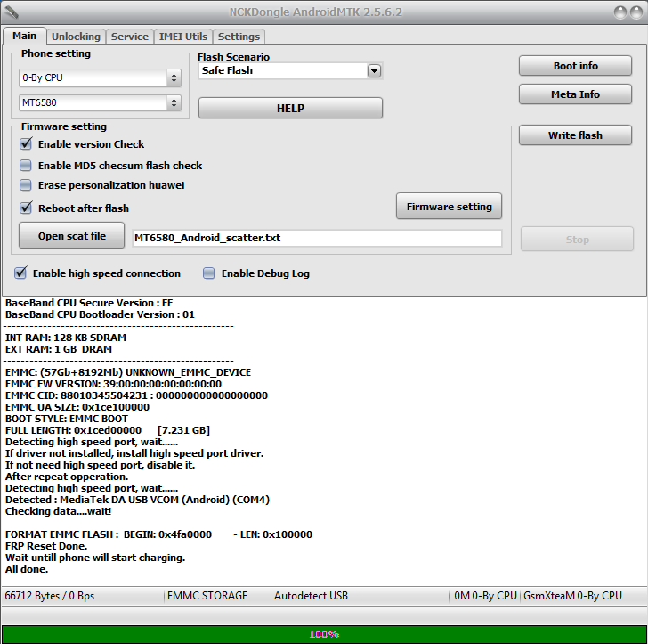Click 'Checking data....wait!' log line
The image size is (648, 644).
58,511
